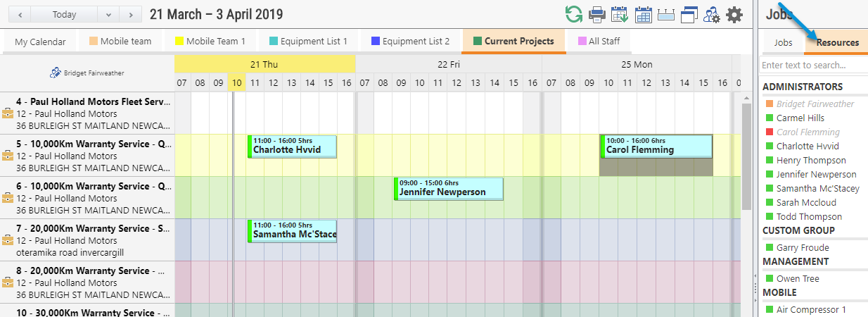Open the calendar grid view icon
Image resolution: width=868 pixels, height=317 pixels.
643,15
